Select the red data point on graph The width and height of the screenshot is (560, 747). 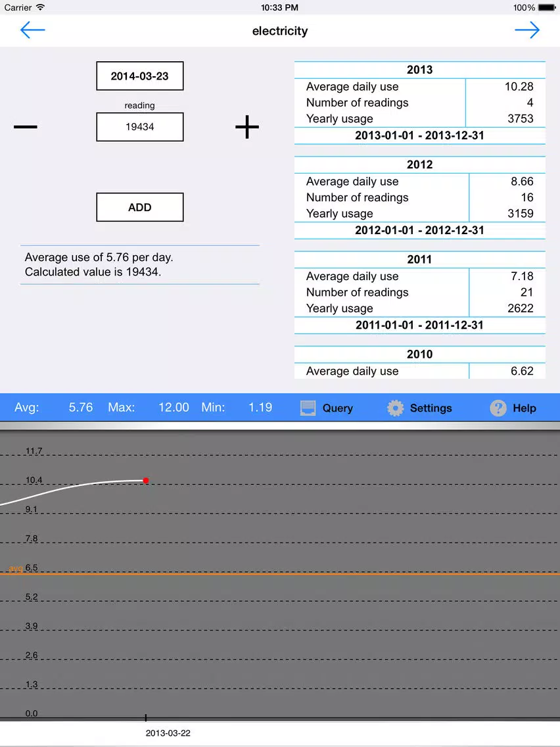point(146,480)
